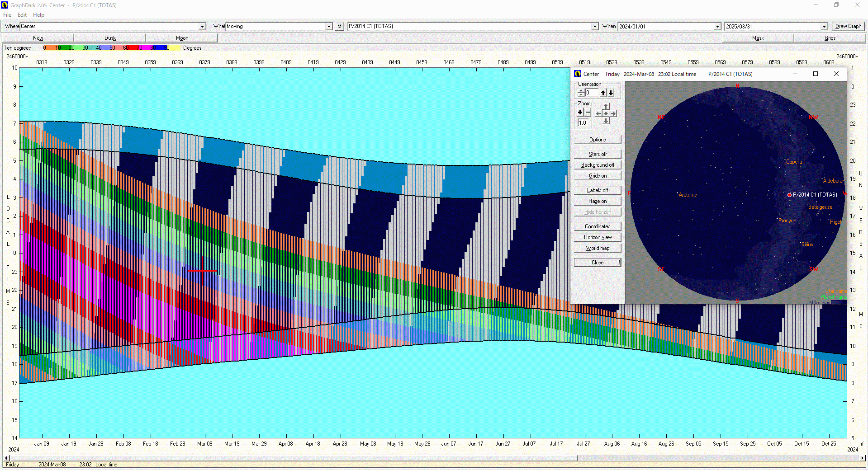Screen dimensions: 868x470
Task: Click the Dusk button
Action: coord(110,38)
